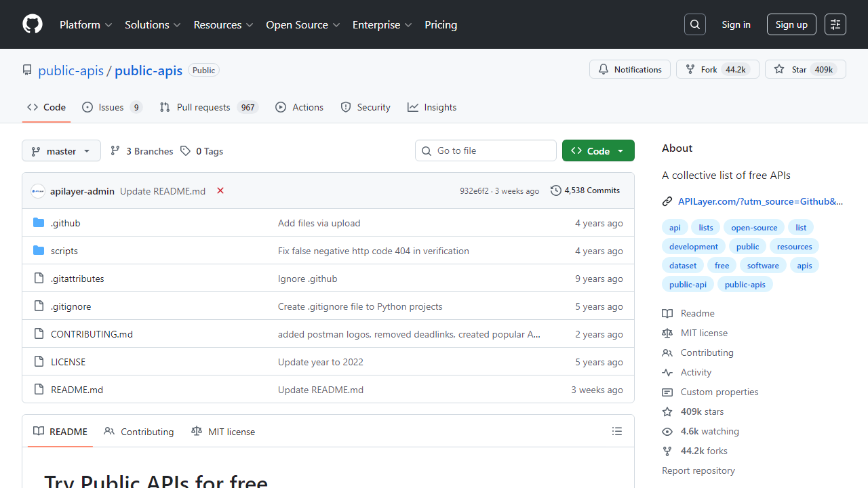Star the public-apis repository

coord(804,68)
